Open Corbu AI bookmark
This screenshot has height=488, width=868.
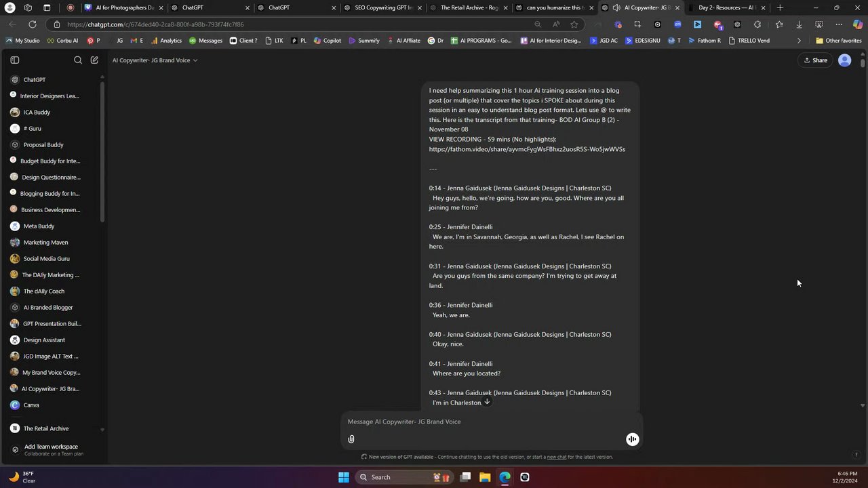click(62, 41)
